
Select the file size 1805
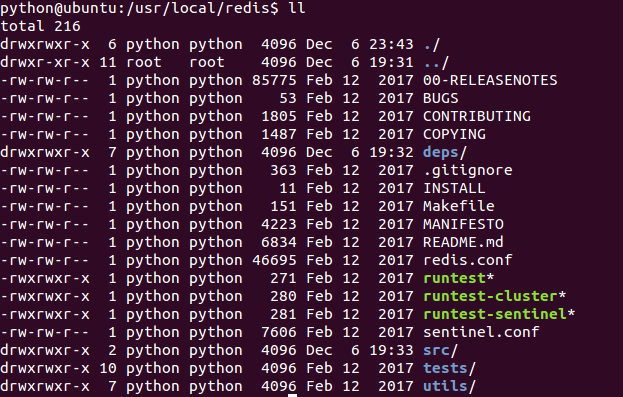coord(279,116)
